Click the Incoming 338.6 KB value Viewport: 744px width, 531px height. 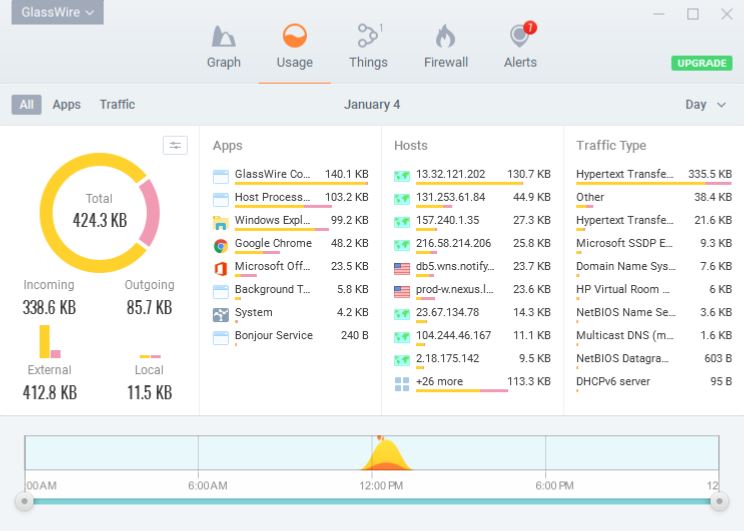(49, 307)
